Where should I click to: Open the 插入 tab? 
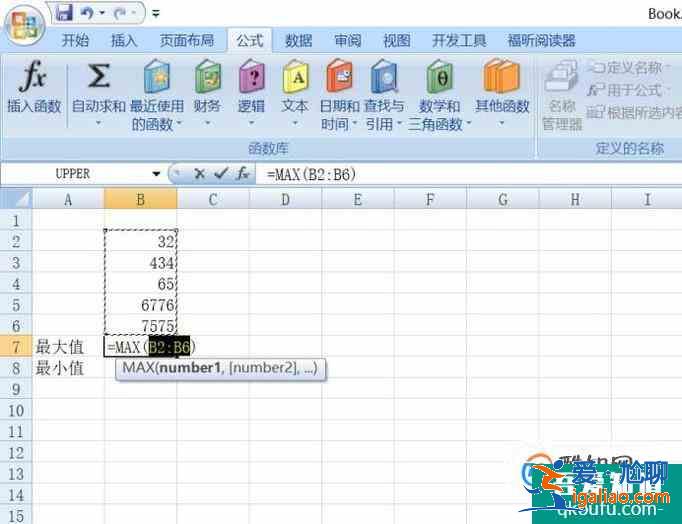(124, 40)
